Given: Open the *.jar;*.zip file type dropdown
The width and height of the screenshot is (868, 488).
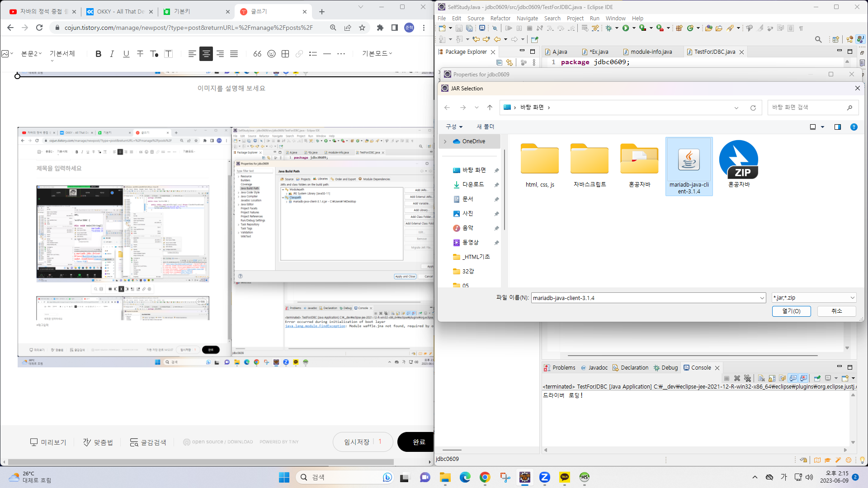Looking at the screenshot, I should [814, 298].
